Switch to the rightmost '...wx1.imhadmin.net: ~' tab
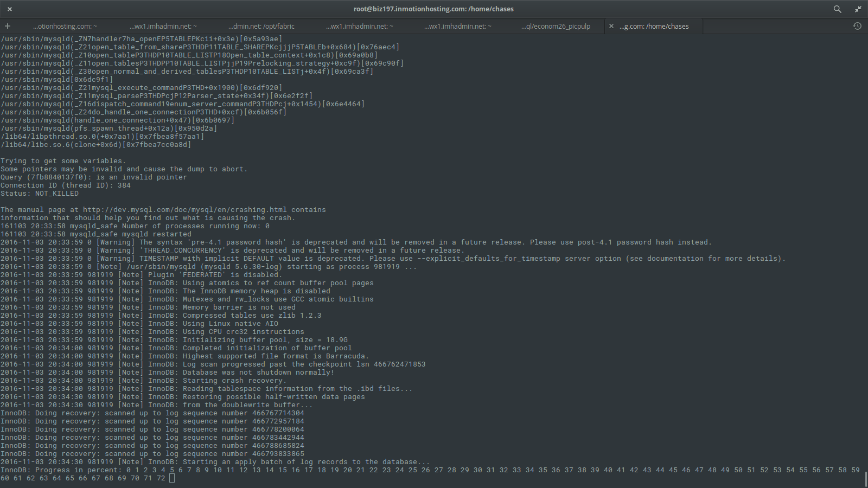 [x=457, y=26]
